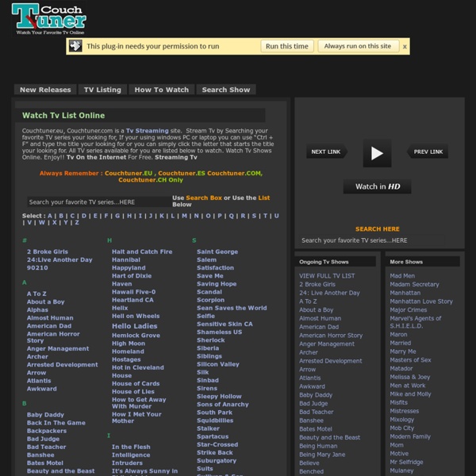Image resolution: width=476 pixels, height=476 pixels.
Task: Open the Scandal show link
Action: (209, 292)
